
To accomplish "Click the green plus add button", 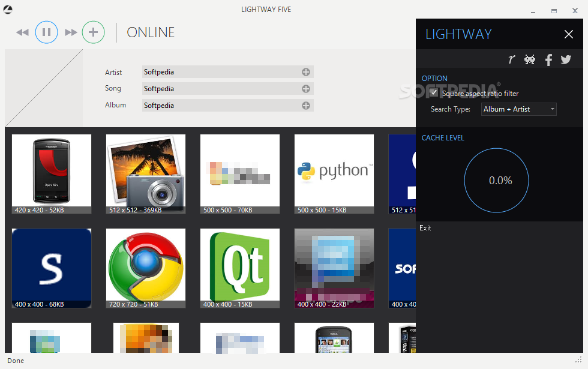I will coord(94,32).
